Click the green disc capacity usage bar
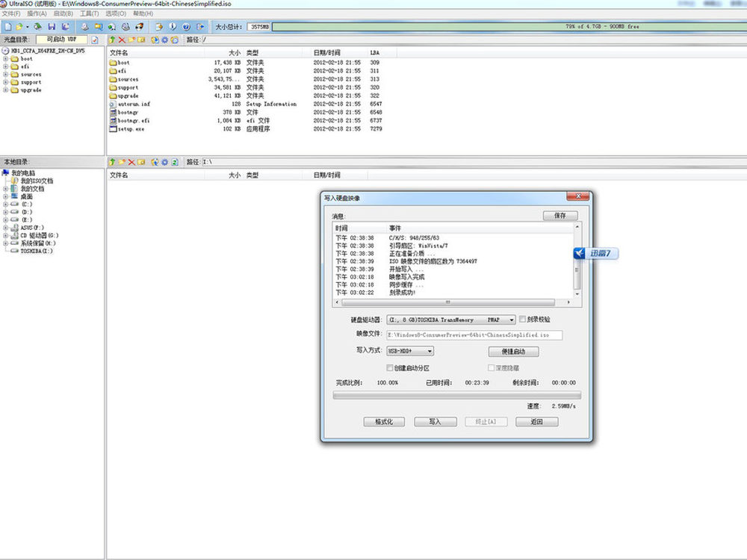Screen dimensions: 747x560 coord(509,27)
